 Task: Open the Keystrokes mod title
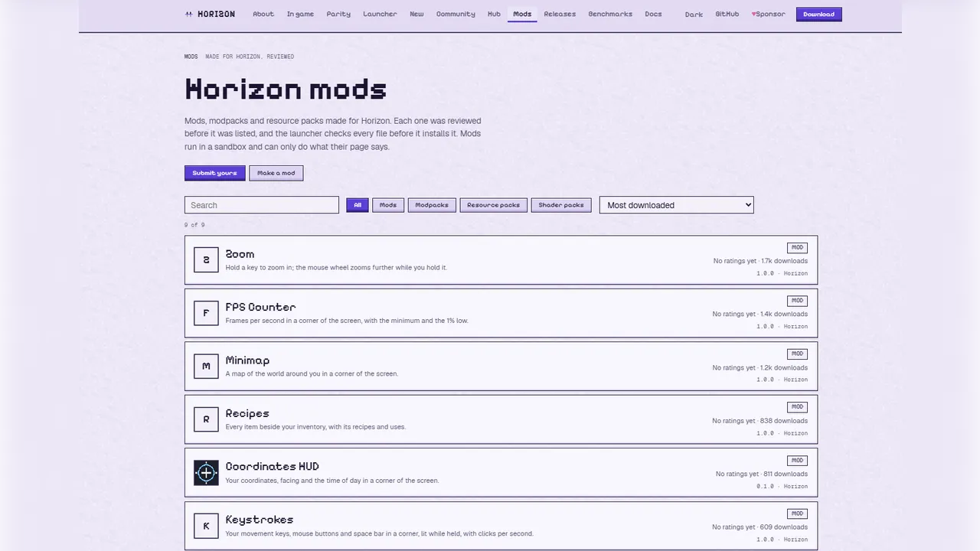point(260,520)
